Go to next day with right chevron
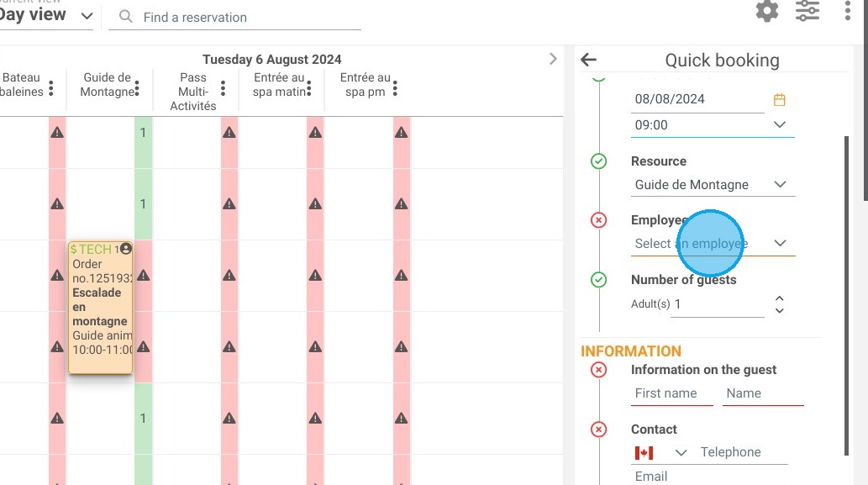The height and width of the screenshot is (485, 868). click(552, 59)
